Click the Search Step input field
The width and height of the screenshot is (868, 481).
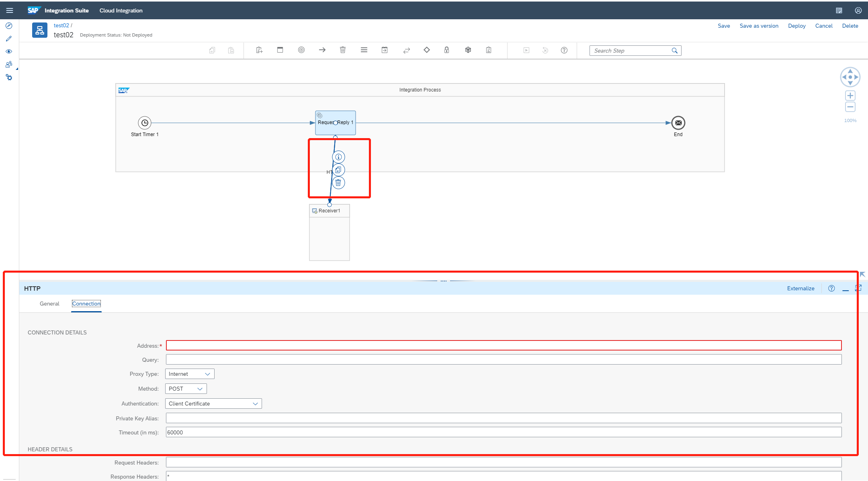click(x=630, y=51)
